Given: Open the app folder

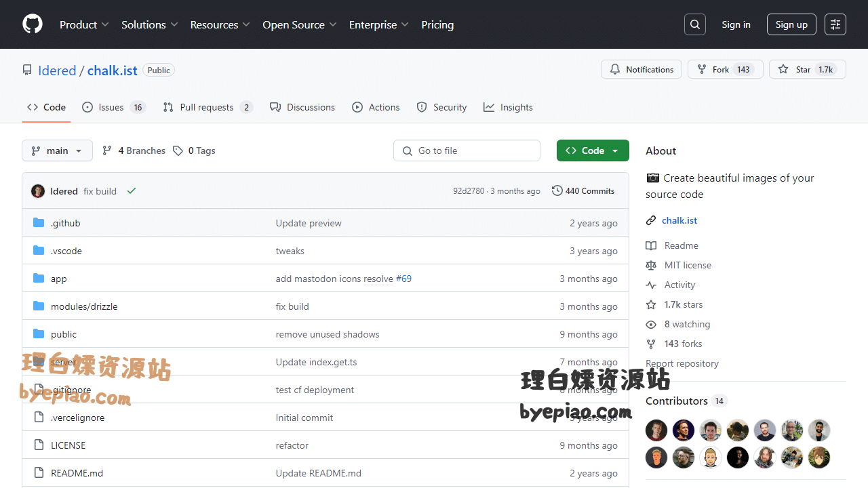Looking at the screenshot, I should tap(59, 279).
